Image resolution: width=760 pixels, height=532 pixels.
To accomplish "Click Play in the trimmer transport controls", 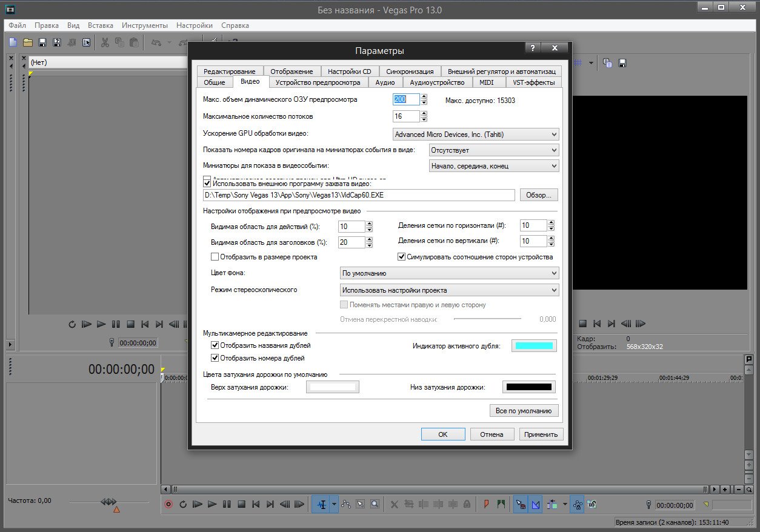I will (x=101, y=324).
